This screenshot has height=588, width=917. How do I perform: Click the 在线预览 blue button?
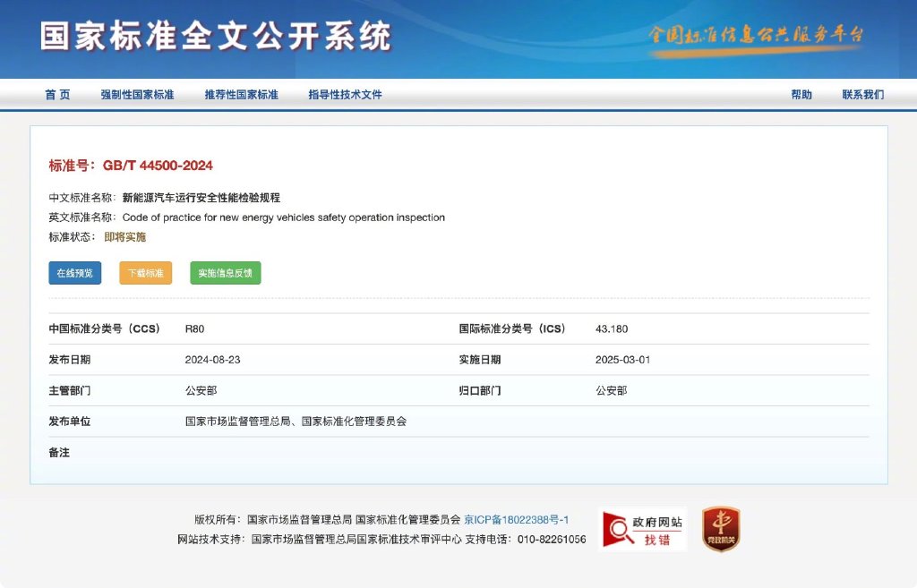point(75,273)
